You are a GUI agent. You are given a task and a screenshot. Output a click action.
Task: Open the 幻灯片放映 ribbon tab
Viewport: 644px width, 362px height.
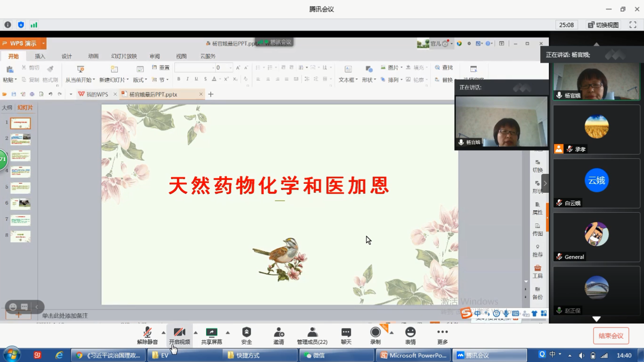pos(124,56)
